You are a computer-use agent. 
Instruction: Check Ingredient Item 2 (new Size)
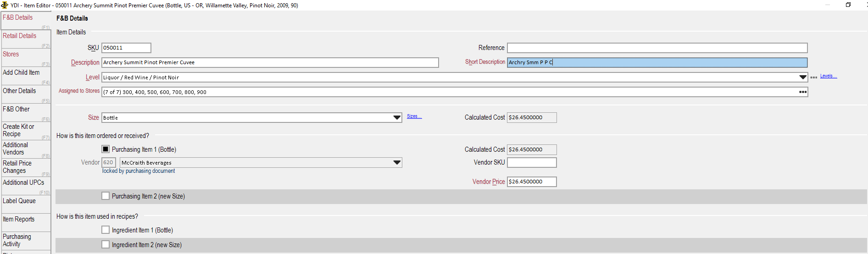pyautogui.click(x=106, y=244)
